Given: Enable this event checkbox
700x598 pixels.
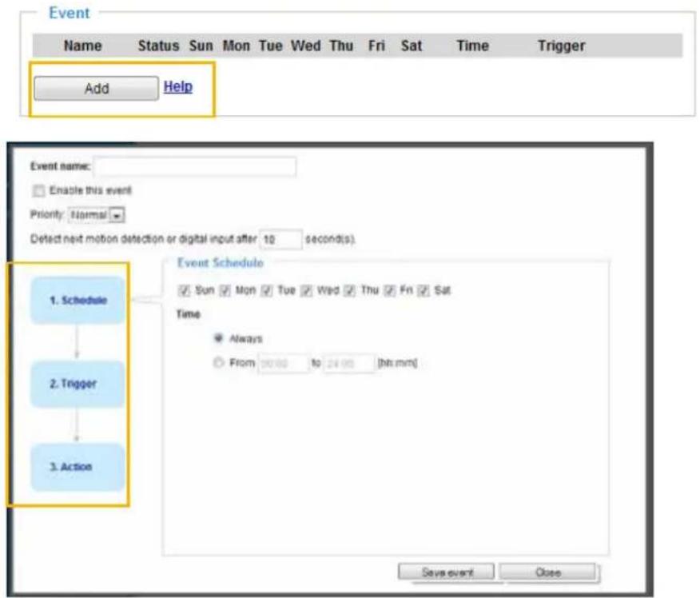Looking at the screenshot, I should (x=39, y=191).
